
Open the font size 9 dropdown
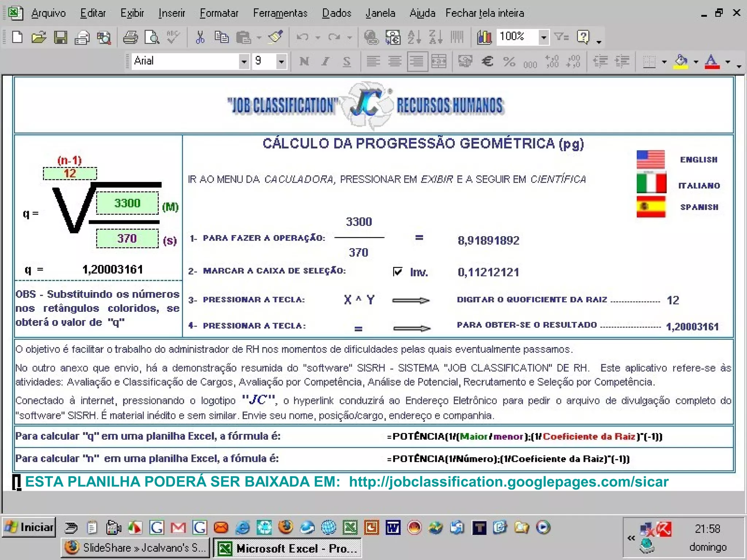pos(281,62)
